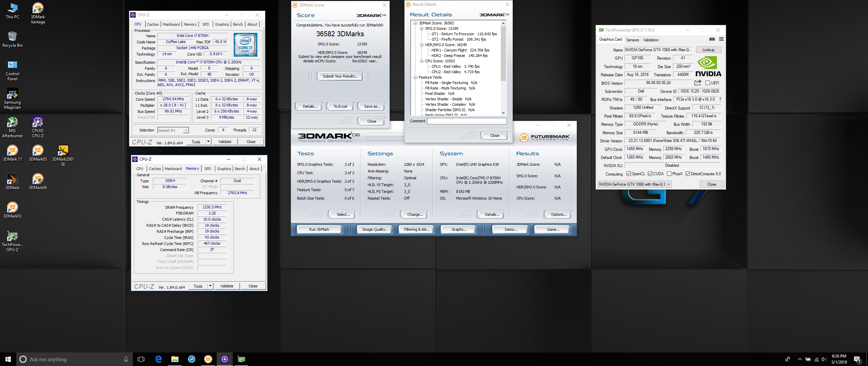Click the Run 3DMark button

coord(319,229)
